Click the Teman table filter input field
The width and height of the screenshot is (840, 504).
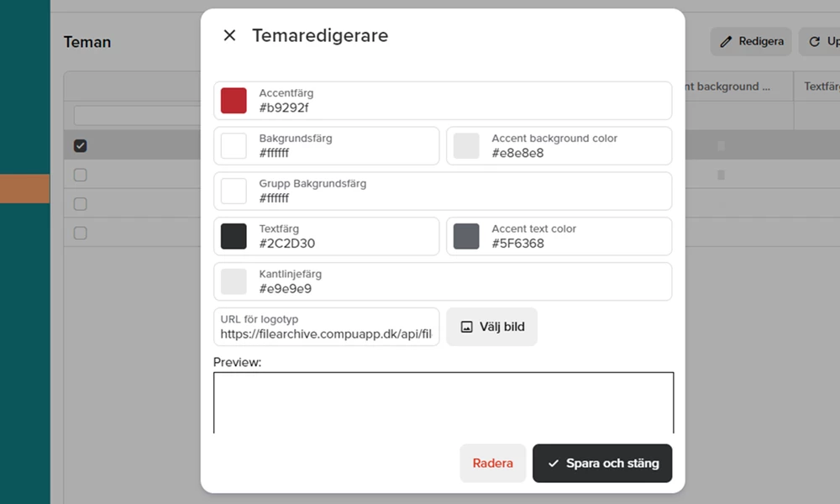click(137, 115)
